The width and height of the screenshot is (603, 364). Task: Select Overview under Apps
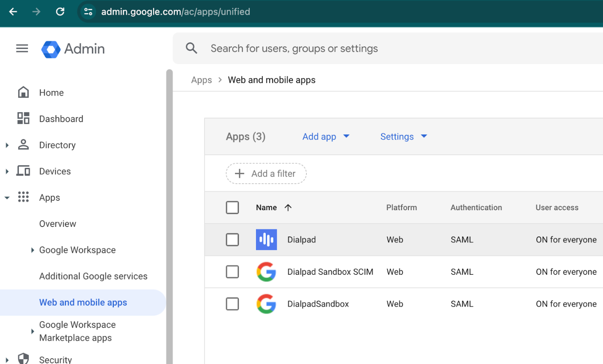(58, 224)
